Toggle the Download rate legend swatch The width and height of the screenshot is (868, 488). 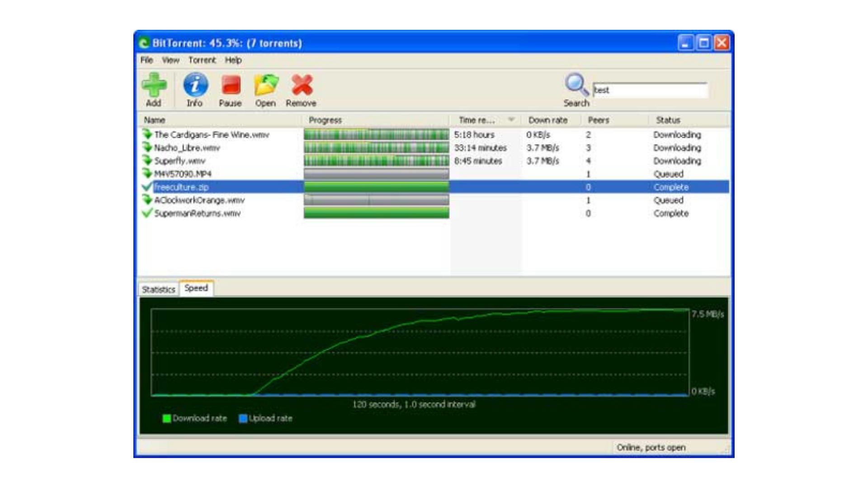(166, 418)
